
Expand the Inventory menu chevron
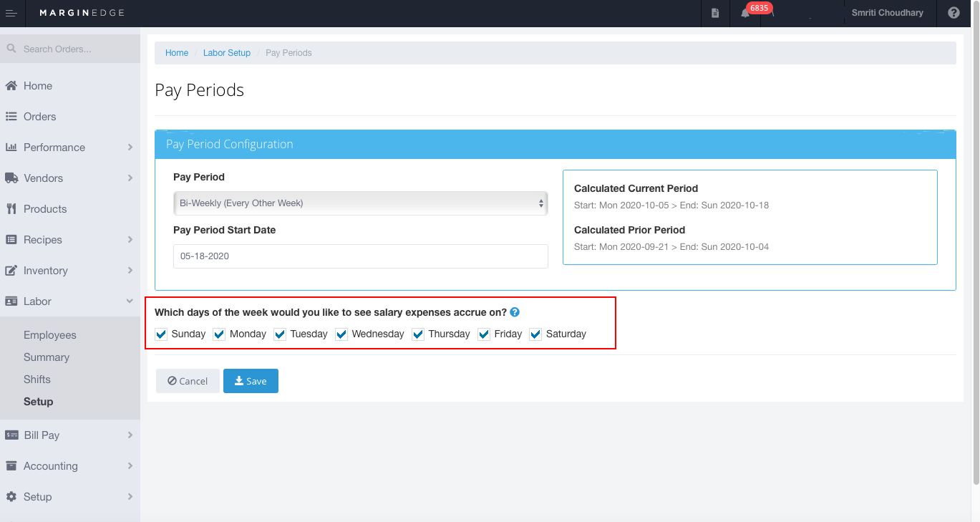coord(130,271)
